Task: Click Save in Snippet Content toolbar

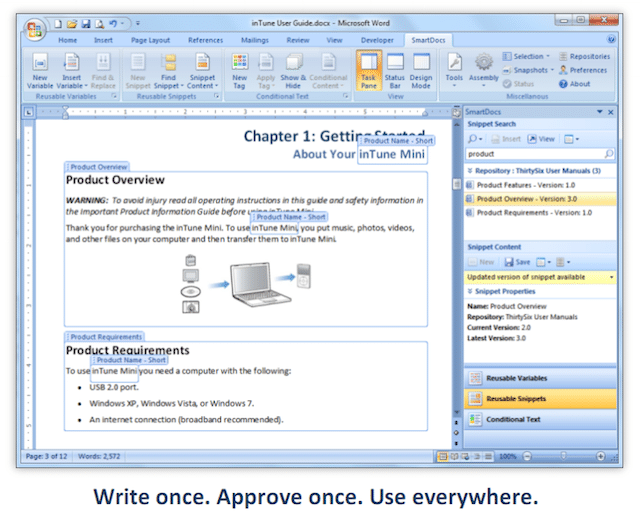Action: tap(518, 262)
